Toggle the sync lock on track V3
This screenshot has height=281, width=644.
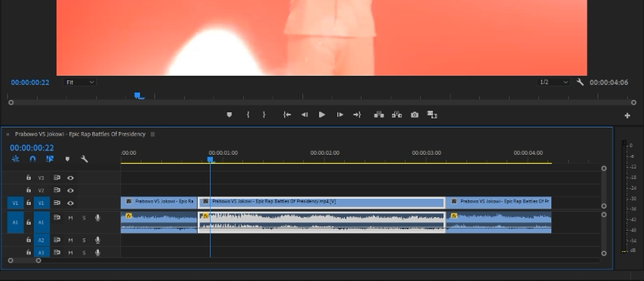click(x=57, y=178)
